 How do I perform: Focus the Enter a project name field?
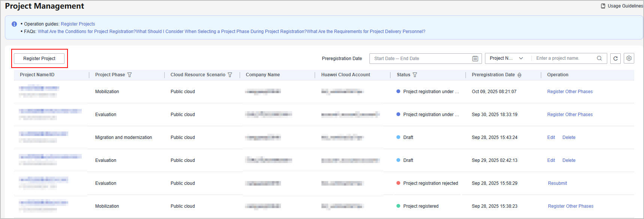tap(564, 58)
